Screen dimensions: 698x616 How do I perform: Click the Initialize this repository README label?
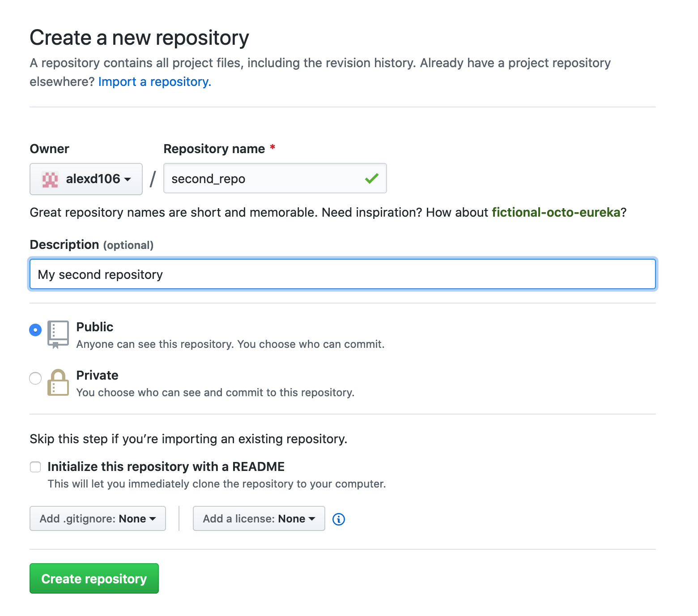click(x=166, y=466)
